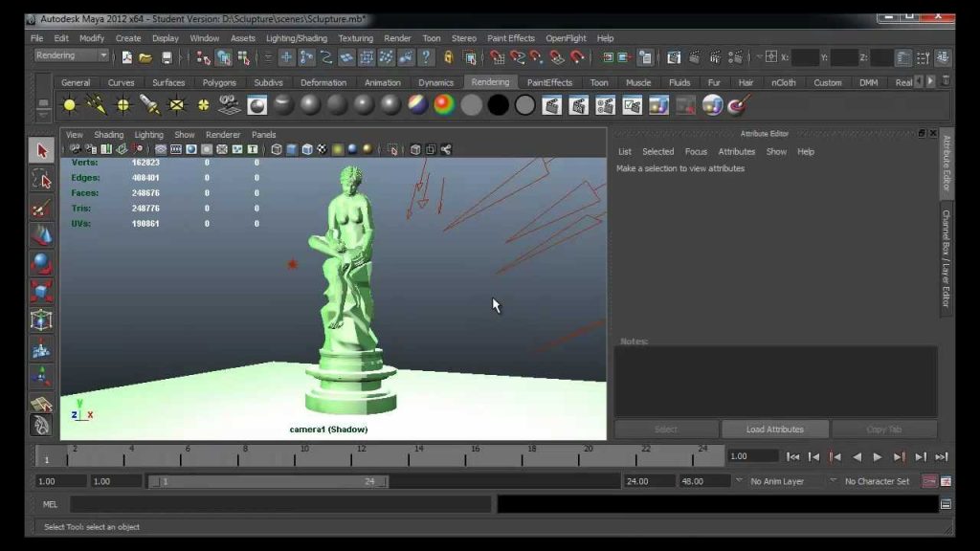Toggle textured display in the viewport toolbar
Viewport: 980px width, 551px height.
pyautogui.click(x=322, y=149)
